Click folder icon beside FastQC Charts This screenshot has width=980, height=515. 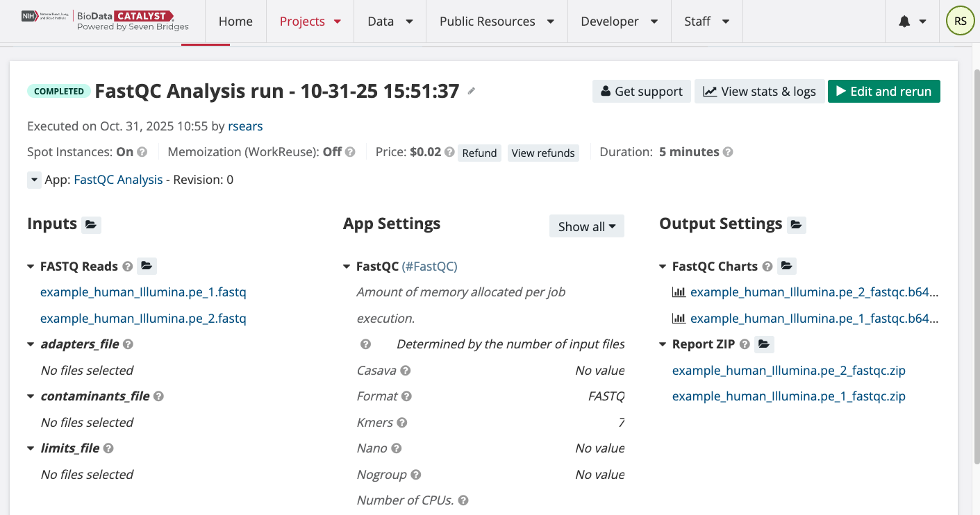786,266
